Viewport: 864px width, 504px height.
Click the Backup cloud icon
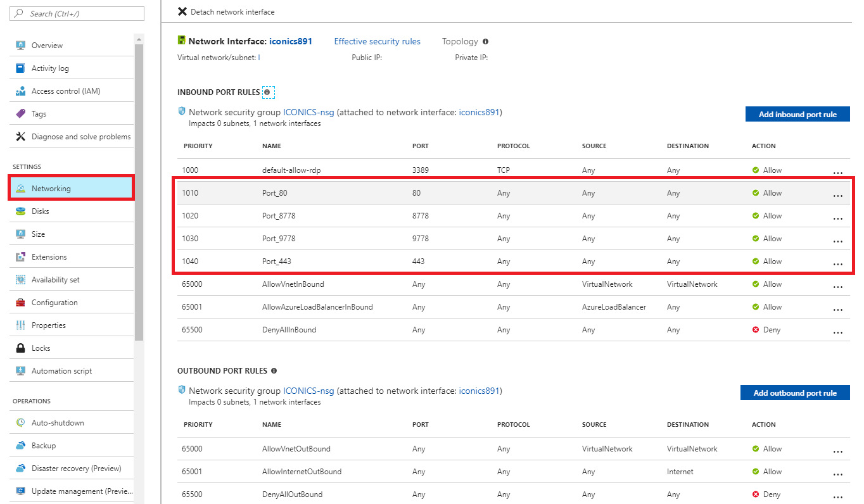click(20, 446)
